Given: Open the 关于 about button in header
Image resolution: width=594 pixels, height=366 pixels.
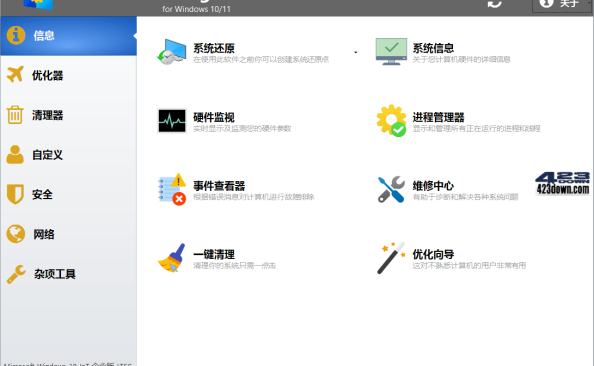Looking at the screenshot, I should coord(562,5).
